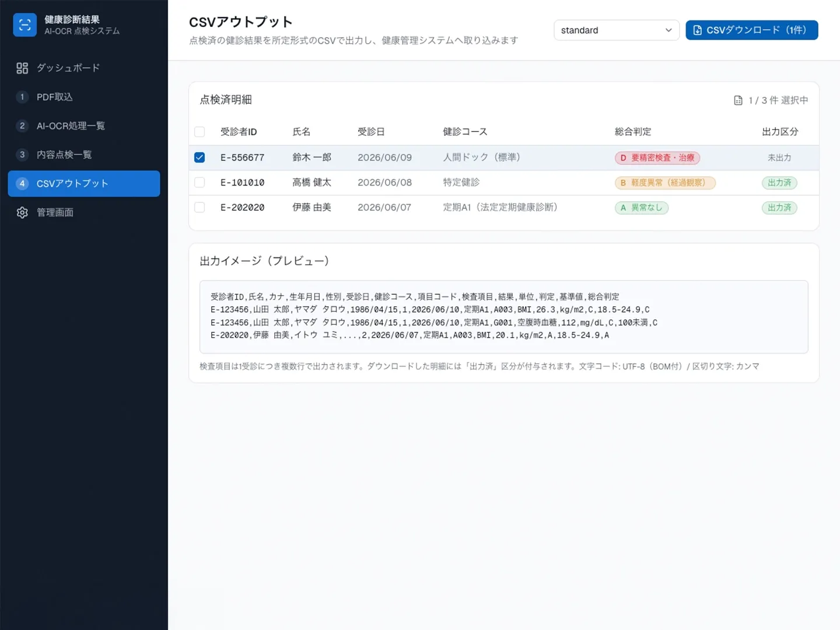The image size is (840, 630).
Task: Toggle the select-all checkbox in the table header
Action: pyautogui.click(x=199, y=132)
